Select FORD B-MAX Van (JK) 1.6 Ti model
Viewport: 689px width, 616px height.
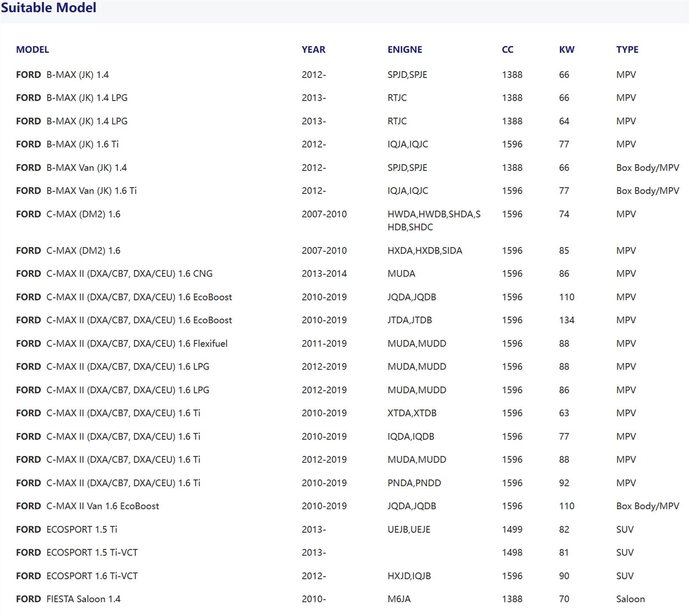[x=76, y=191]
